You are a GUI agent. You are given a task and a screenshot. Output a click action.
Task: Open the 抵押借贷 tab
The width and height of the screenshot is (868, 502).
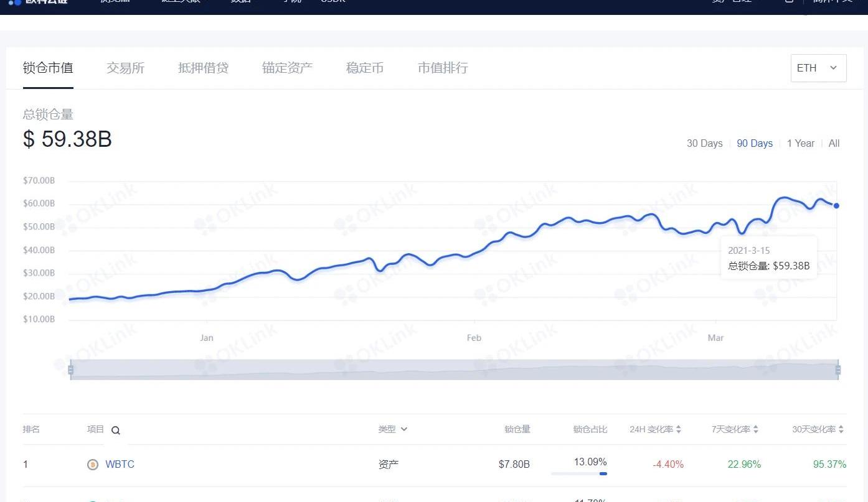click(203, 68)
